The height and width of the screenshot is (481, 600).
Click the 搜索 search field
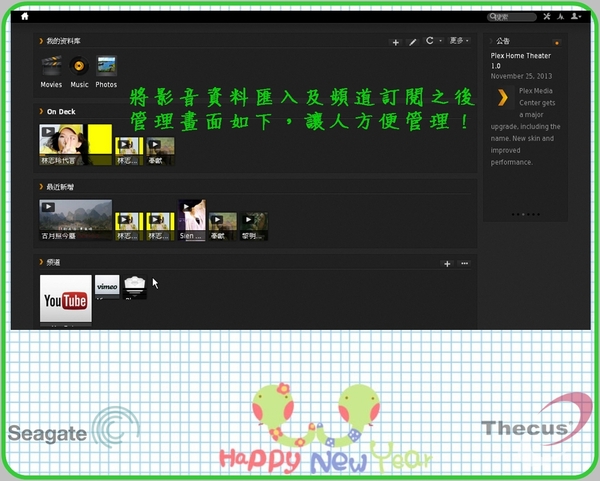[512, 17]
